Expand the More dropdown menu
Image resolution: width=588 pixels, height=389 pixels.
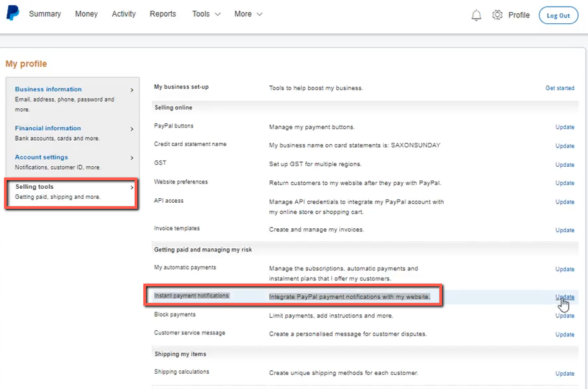(248, 14)
